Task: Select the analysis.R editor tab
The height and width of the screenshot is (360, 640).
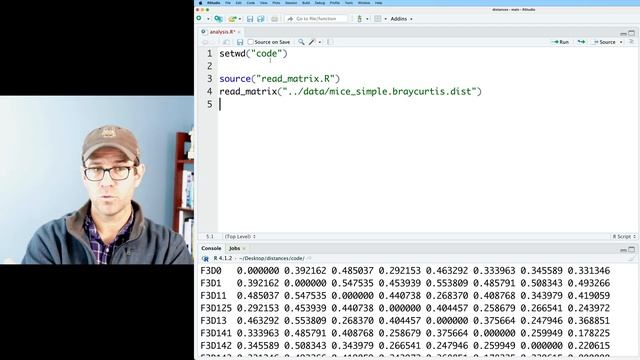Action: point(222,32)
